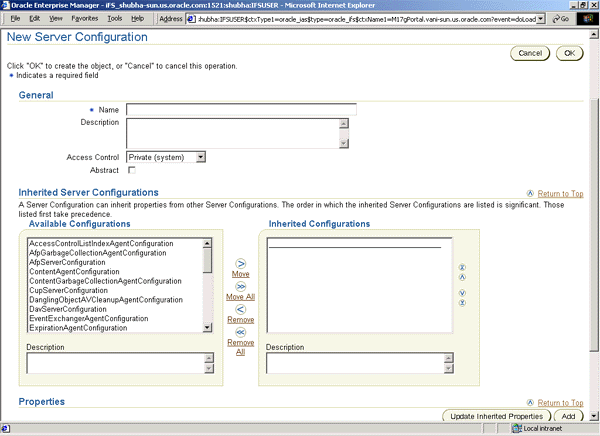Select ContentAgentConfiguration in list
Viewport: 600px width, 436px height.
pyautogui.click(x=74, y=271)
